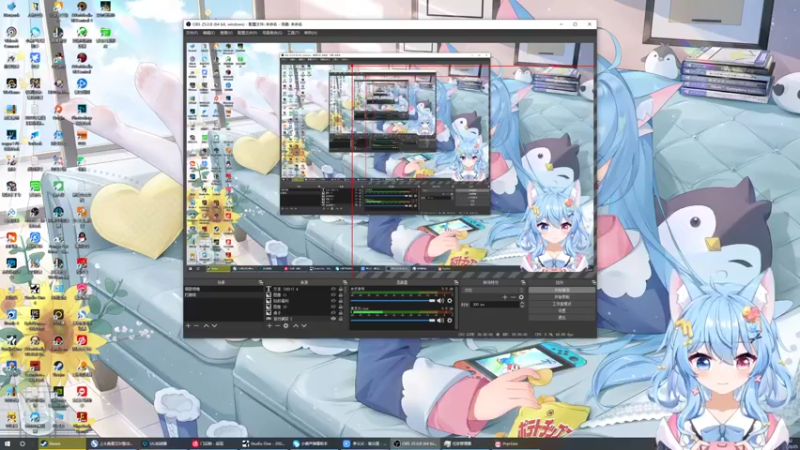Open transition properties gear icon

[x=521, y=297]
